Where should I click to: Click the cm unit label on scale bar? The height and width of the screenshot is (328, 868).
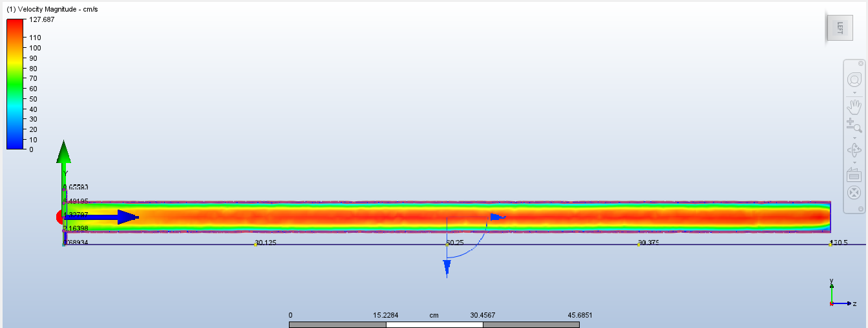[434, 315]
